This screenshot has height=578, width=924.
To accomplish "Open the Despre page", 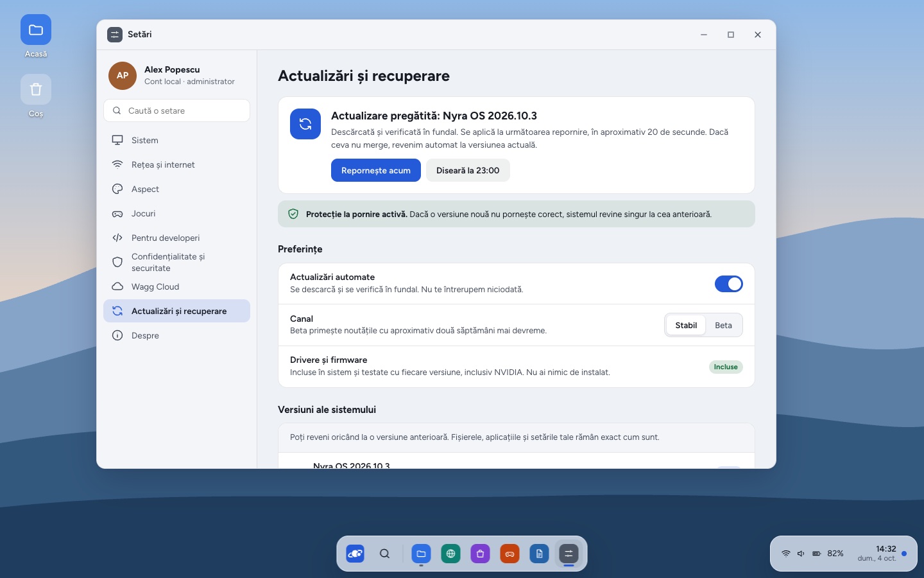I will (176, 335).
